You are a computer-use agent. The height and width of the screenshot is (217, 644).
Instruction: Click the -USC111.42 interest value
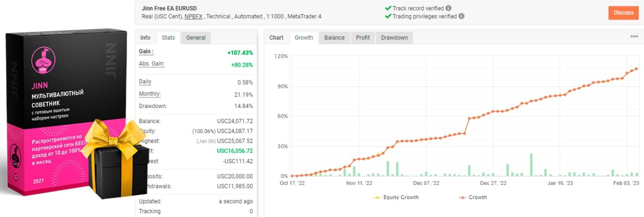coord(238,161)
